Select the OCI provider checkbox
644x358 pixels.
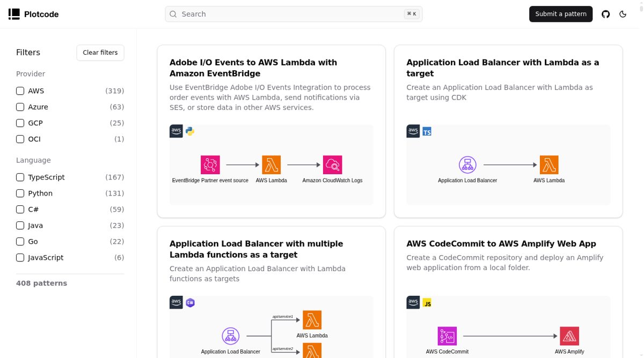(x=20, y=139)
